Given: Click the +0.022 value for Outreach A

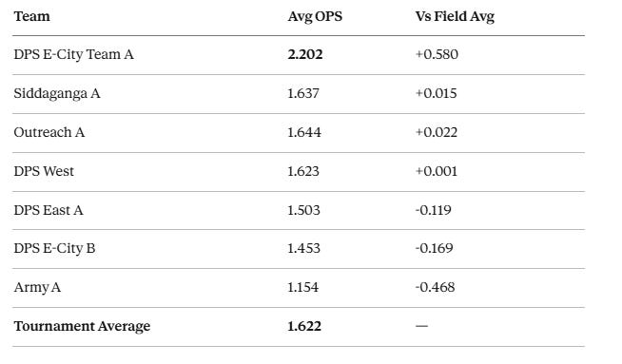Looking at the screenshot, I should tap(436, 132).
